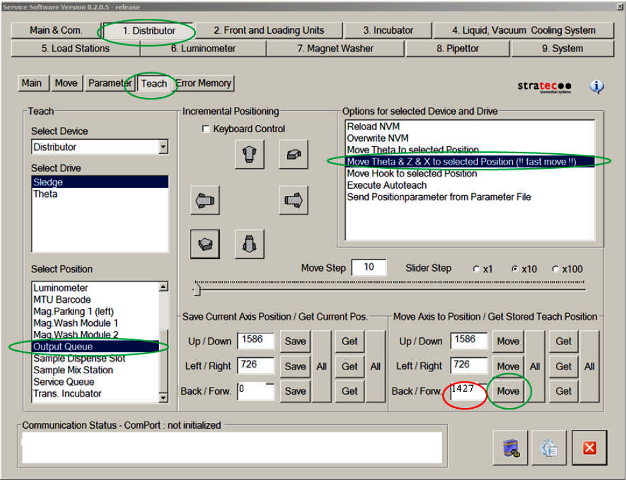The image size is (626, 480).
Task: Choose Service Queue in Select Position list
Action: (66, 381)
